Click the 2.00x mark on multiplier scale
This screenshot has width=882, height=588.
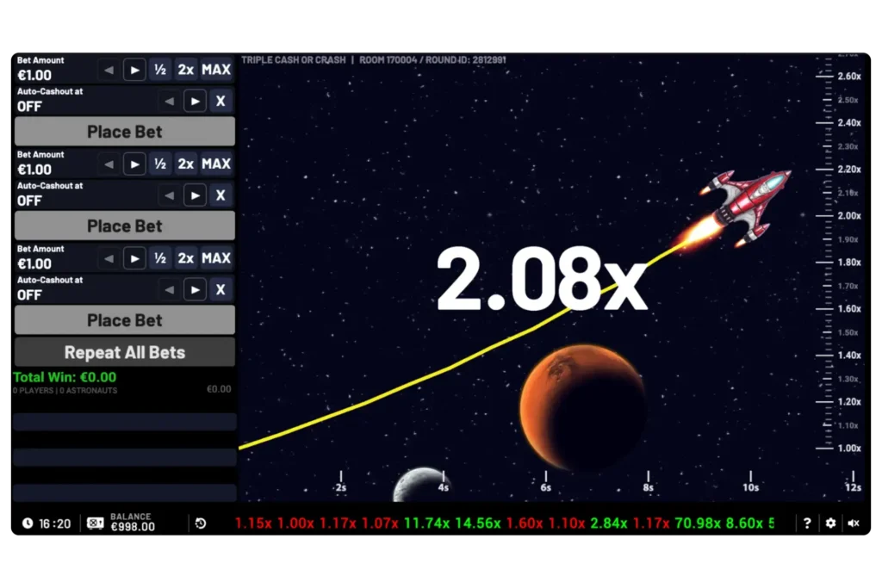pos(849,216)
